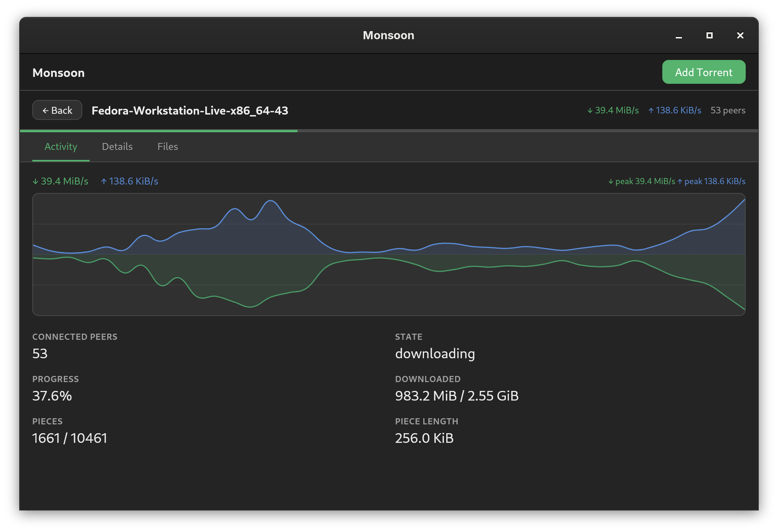This screenshot has height=532, width=778.
Task: Click the Monsoon heading in the header bar
Action: tap(58, 73)
